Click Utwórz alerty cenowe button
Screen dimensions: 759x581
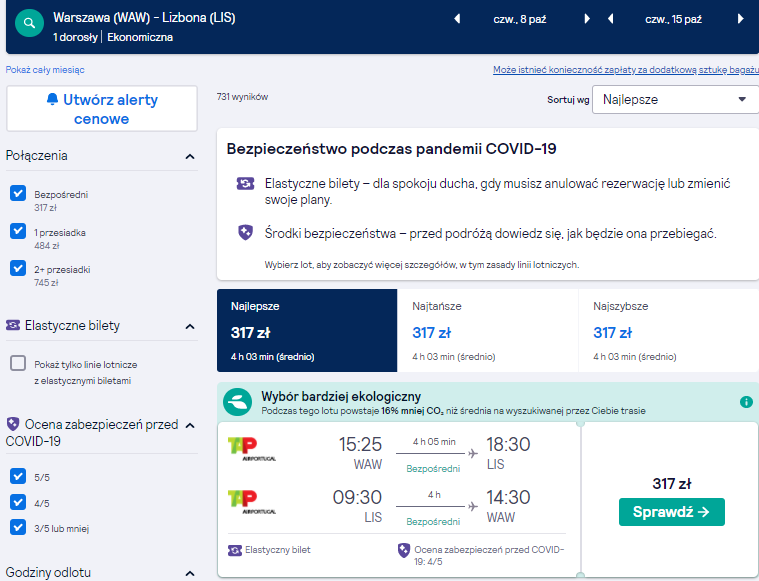click(102, 108)
